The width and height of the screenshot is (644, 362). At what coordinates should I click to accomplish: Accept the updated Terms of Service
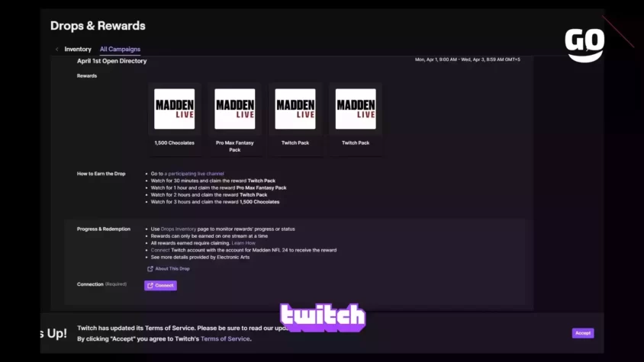click(582, 333)
